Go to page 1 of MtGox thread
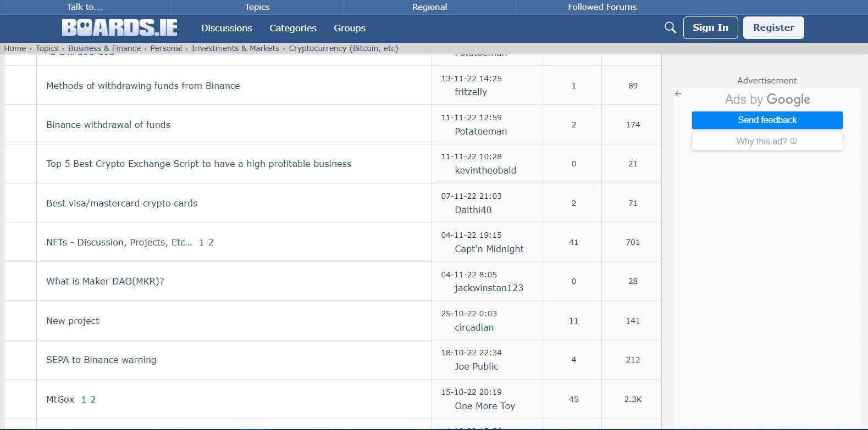This screenshot has width=868, height=430. tap(84, 399)
